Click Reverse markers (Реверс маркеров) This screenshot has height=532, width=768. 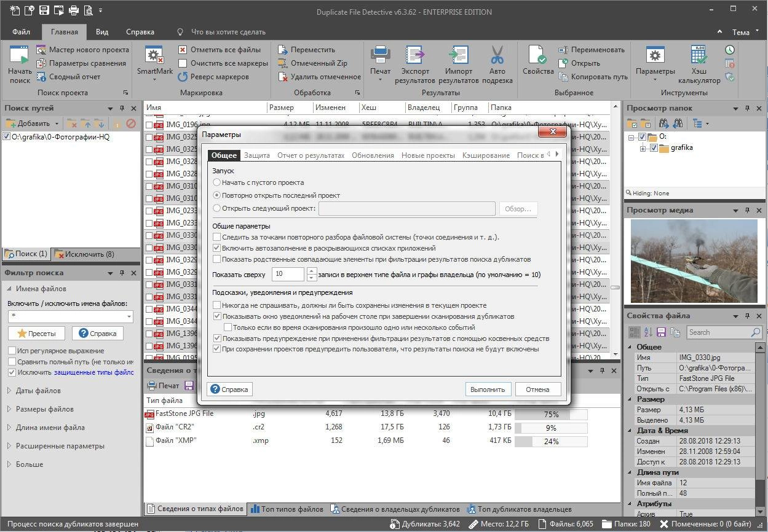213,77
